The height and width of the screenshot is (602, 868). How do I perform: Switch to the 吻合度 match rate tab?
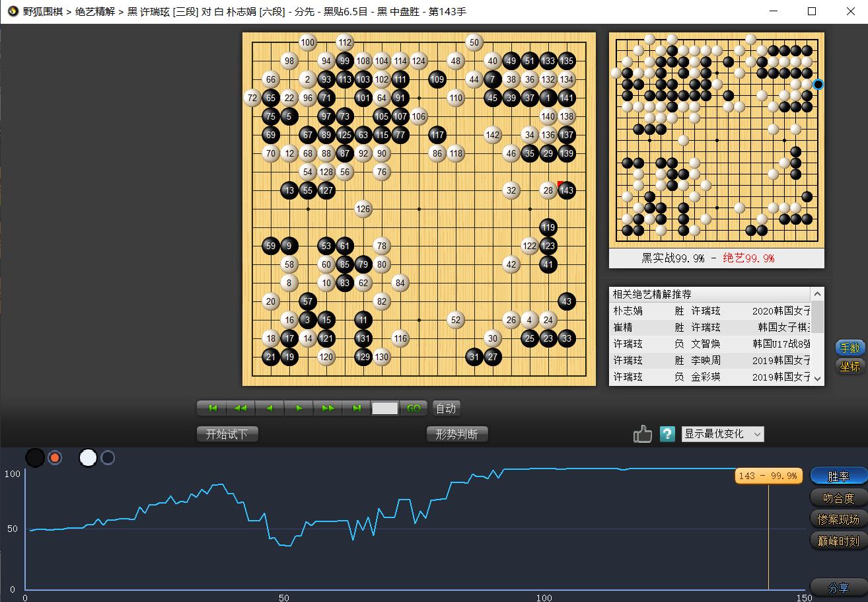(838, 498)
